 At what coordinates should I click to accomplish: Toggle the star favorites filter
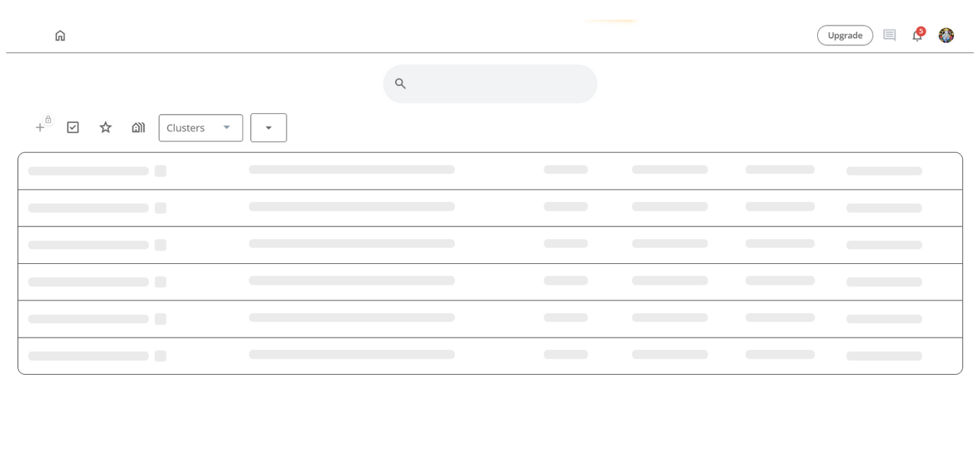(106, 128)
